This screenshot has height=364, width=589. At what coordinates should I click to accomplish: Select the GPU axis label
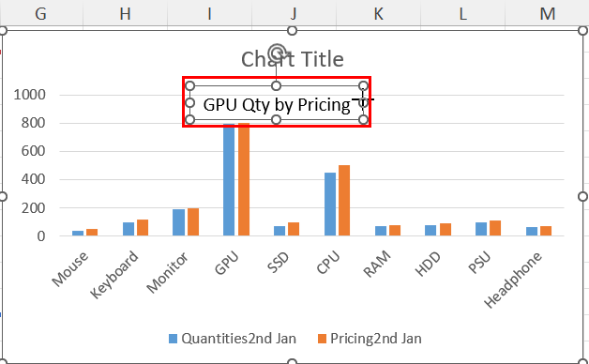(x=227, y=263)
